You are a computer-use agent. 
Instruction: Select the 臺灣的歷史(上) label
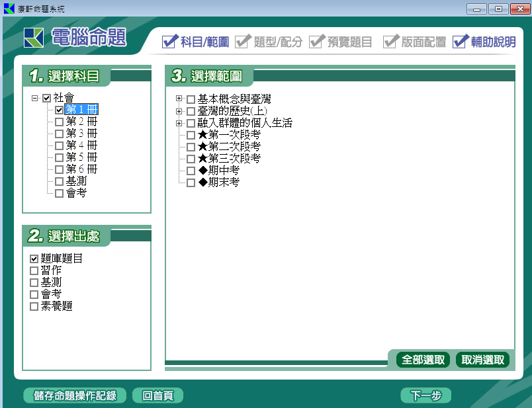pos(232,111)
